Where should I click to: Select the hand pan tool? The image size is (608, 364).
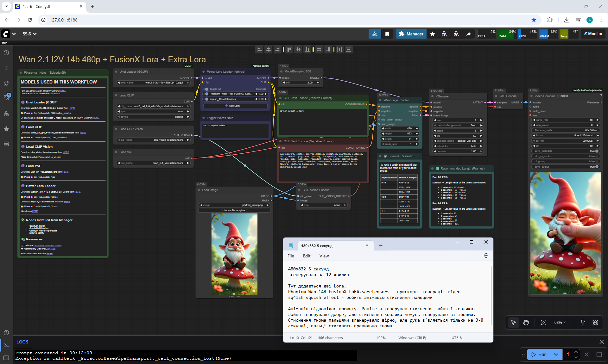(526, 322)
